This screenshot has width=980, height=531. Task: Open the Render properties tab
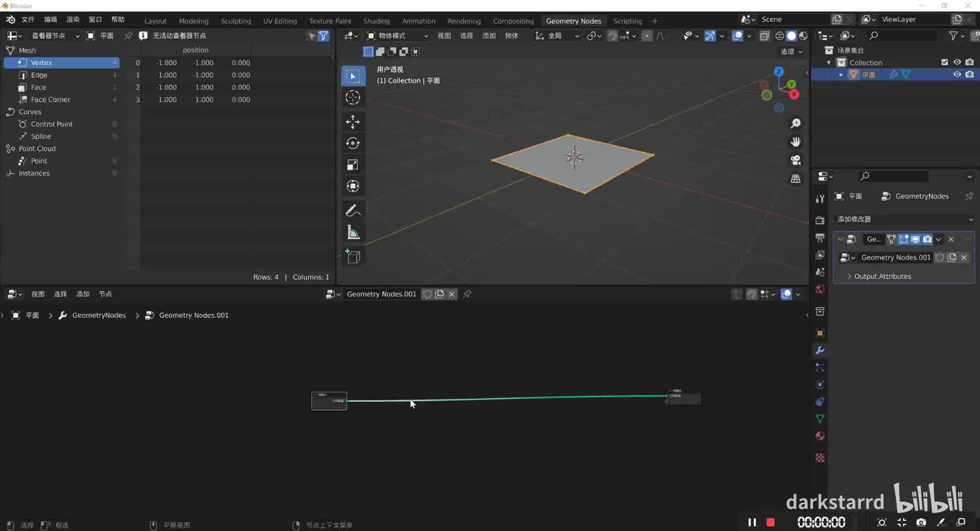tap(820, 221)
